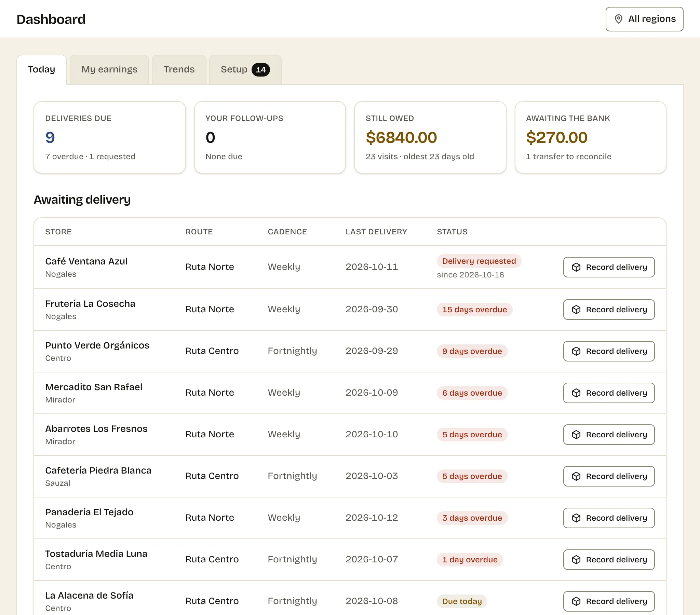Click the 9 days overdue badge
Viewport: 700px width, 615px height.
pyautogui.click(x=472, y=351)
